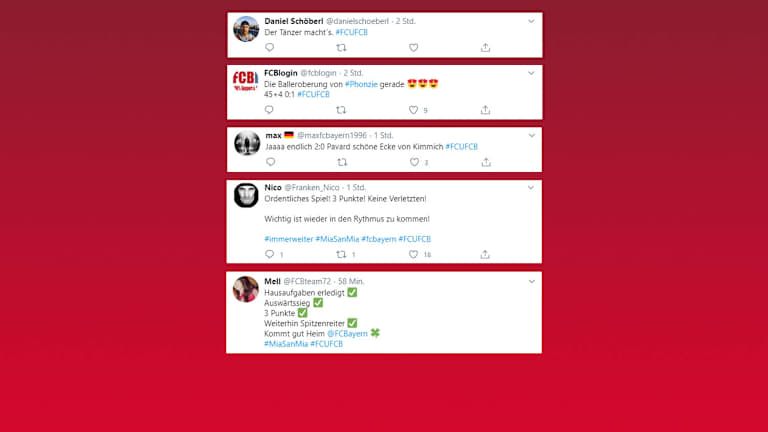
Task: Reply to Nico's tweet
Action: [269, 254]
